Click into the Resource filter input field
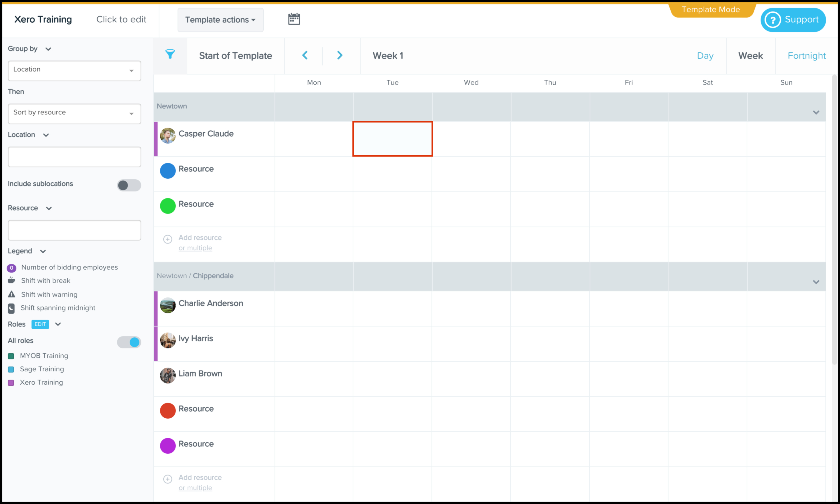 [x=74, y=230]
